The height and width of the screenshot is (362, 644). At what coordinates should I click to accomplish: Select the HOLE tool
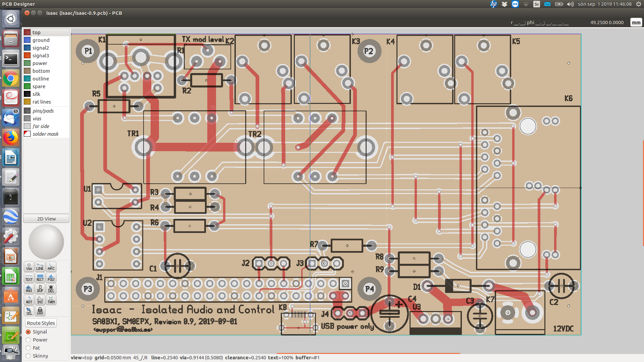[x=29, y=289]
